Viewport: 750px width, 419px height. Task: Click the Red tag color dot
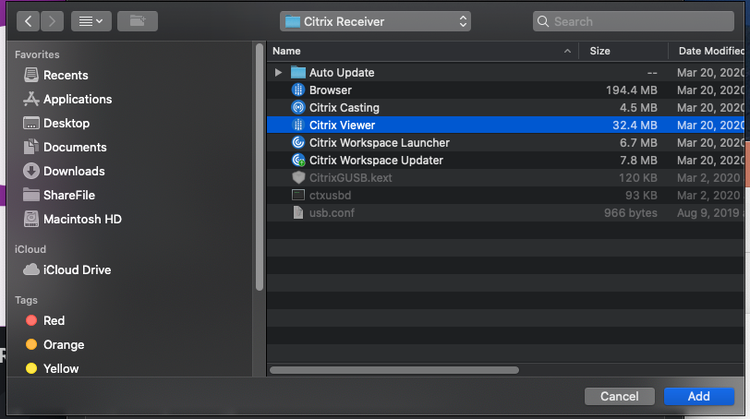[31, 320]
